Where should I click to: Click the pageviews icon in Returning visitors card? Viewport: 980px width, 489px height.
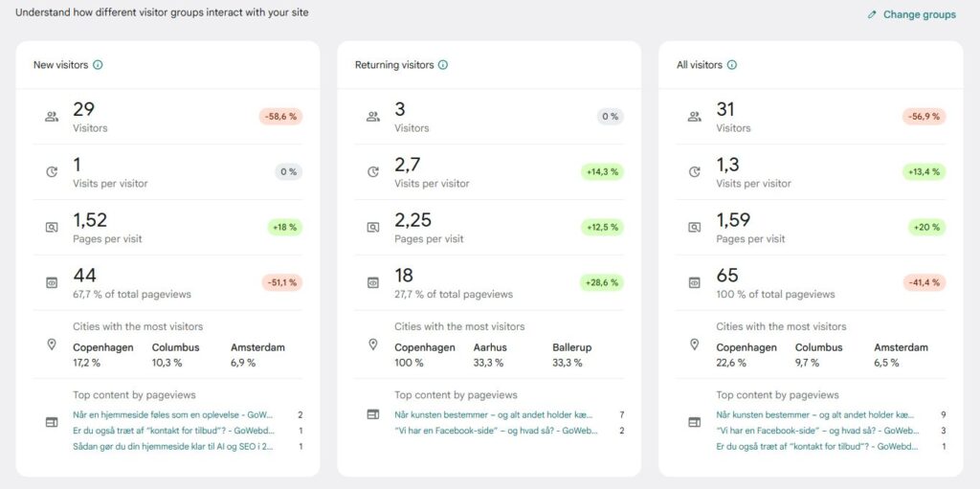click(x=373, y=283)
